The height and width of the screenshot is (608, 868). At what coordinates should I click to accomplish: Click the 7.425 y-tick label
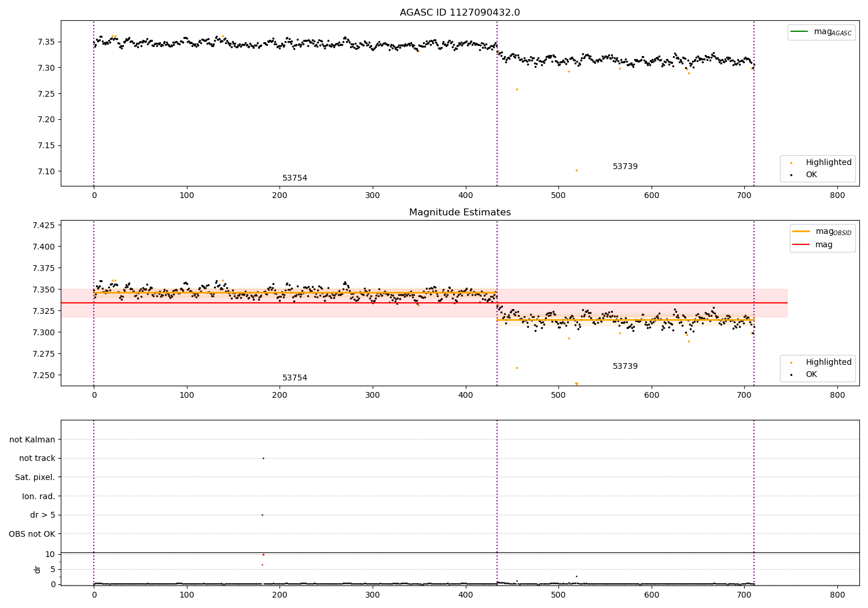(43, 225)
